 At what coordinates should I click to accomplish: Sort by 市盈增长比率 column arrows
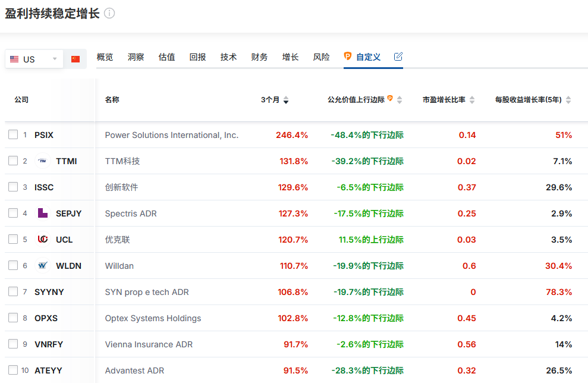tap(472, 100)
